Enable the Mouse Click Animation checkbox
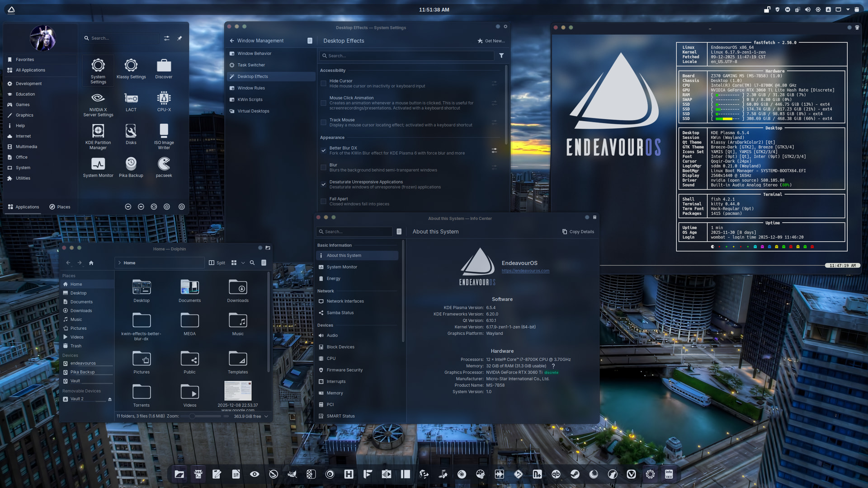The image size is (868, 488). tap(323, 103)
